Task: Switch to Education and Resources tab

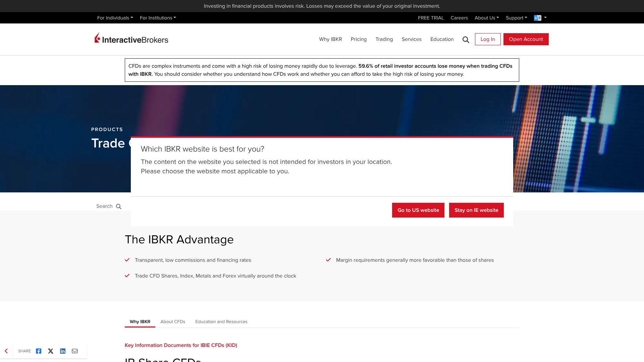Action: click(x=221, y=321)
